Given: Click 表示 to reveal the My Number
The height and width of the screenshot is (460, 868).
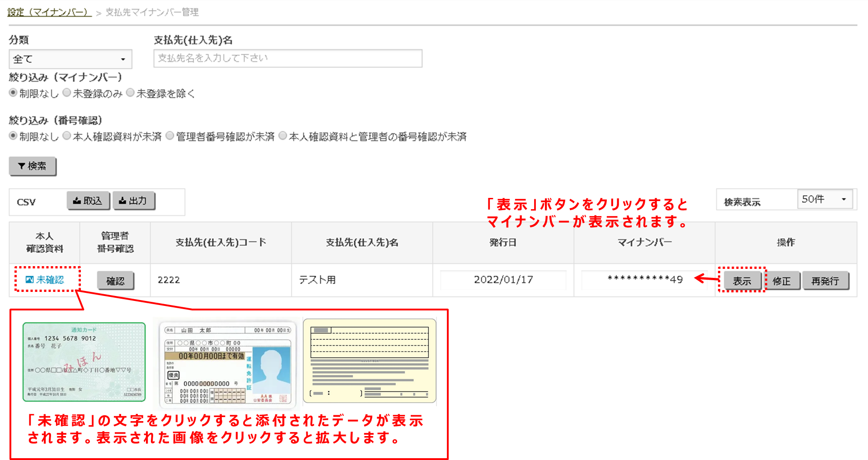Looking at the screenshot, I should click(742, 280).
